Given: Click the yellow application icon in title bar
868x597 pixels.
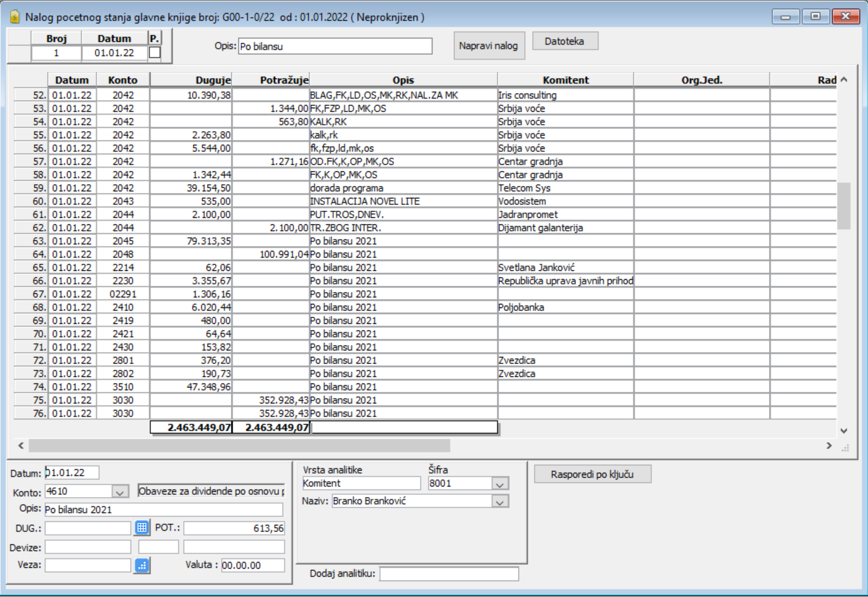Looking at the screenshot, I should point(14,17).
